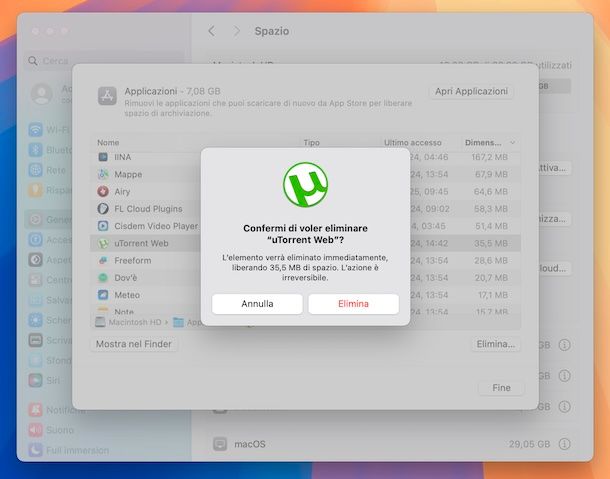
Task: Click the Tipo column header
Action: 312,142
